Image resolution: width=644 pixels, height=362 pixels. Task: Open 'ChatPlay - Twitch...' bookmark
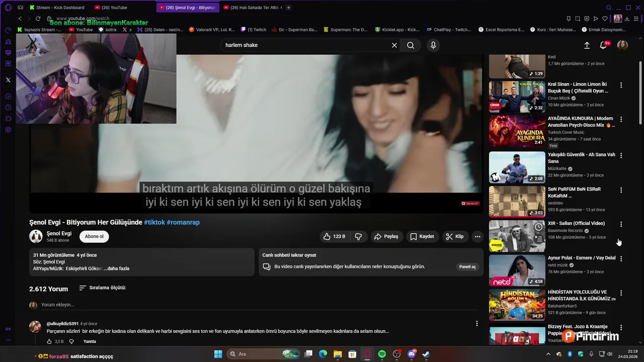[x=449, y=30]
